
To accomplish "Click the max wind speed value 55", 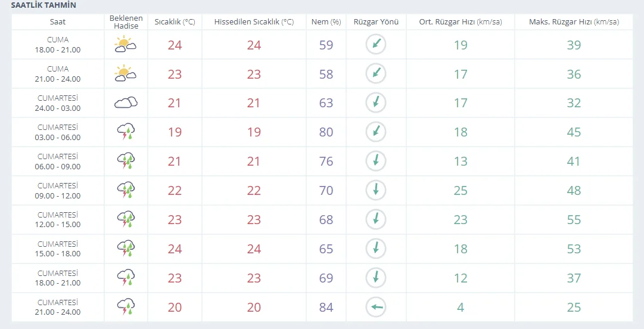I will click(574, 220).
